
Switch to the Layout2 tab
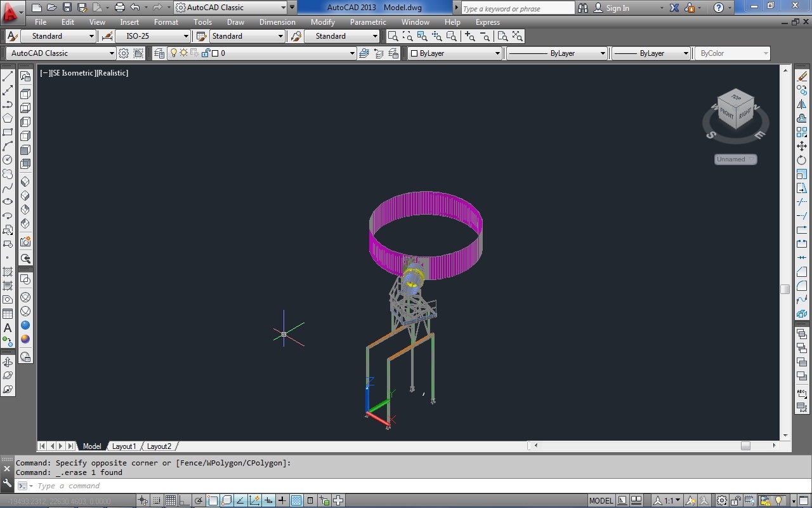tap(159, 446)
